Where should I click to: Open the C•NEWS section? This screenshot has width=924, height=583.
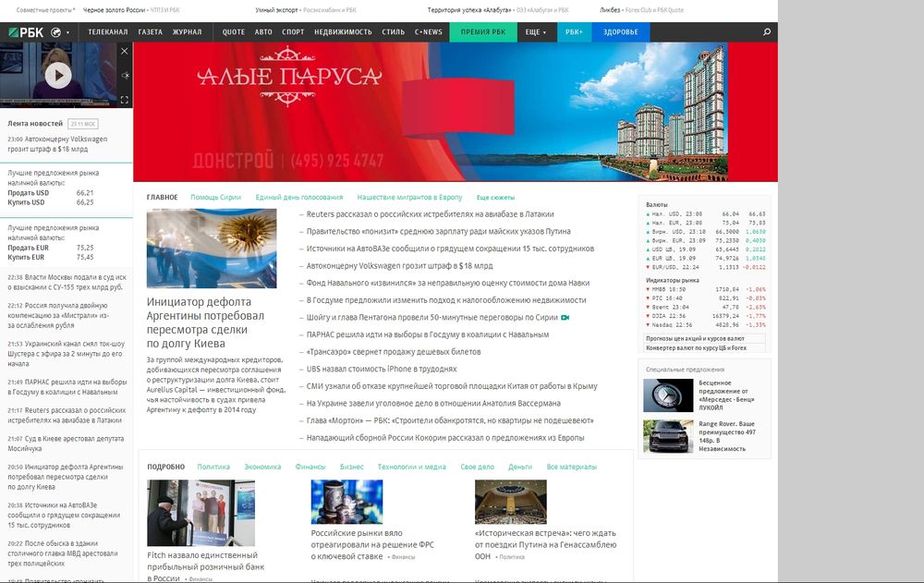[x=429, y=32]
